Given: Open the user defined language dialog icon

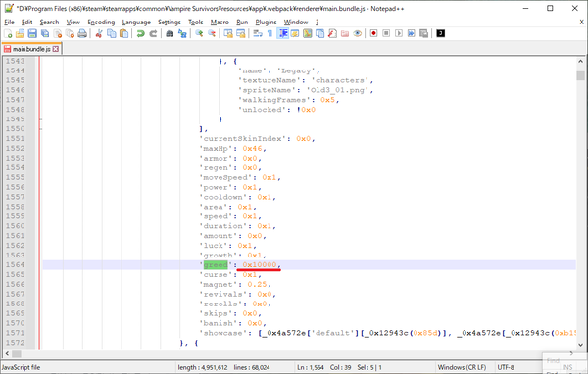Looking at the screenshot, I should 295,34.
